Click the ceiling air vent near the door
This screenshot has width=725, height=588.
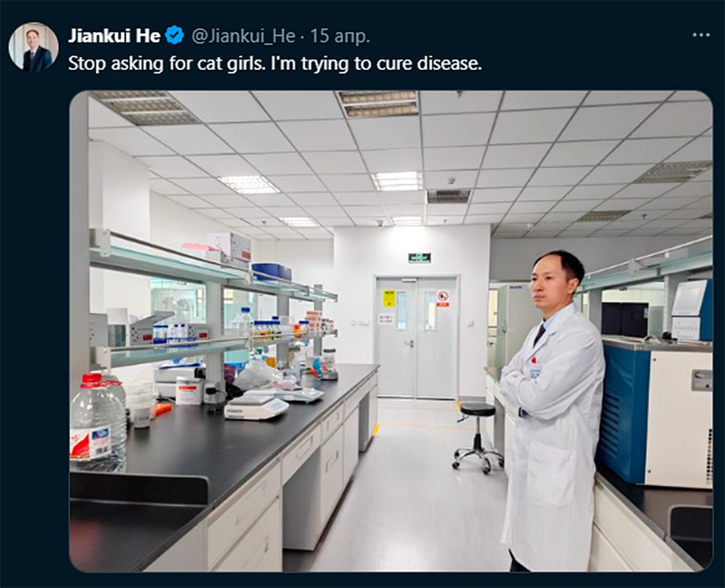[449, 195]
